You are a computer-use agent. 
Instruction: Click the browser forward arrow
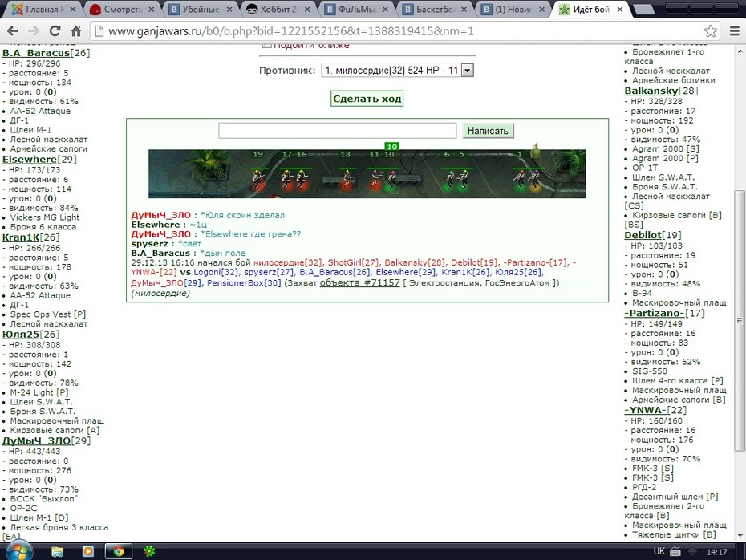(x=34, y=31)
